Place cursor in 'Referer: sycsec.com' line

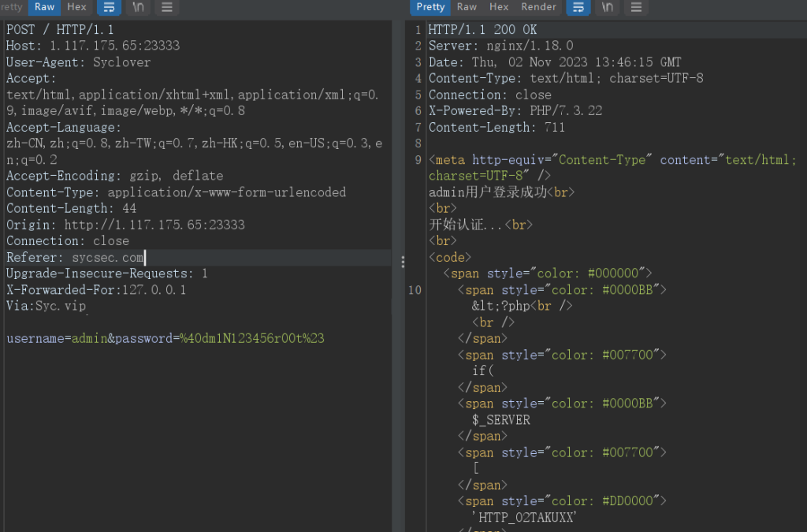coord(75,257)
